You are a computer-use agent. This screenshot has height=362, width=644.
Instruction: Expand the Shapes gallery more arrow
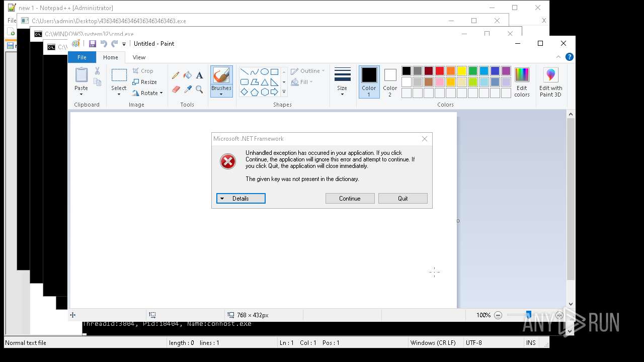point(284,92)
